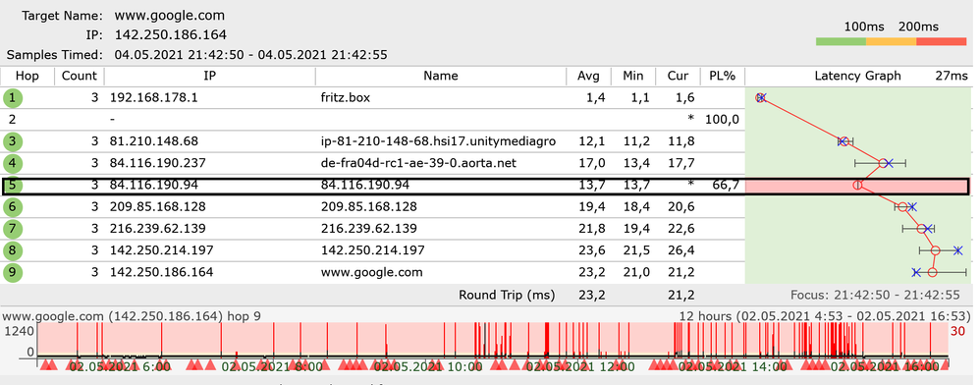This screenshot has width=980, height=385.
Task: Select the www.google.com name in hop 9
Action: 371,273
